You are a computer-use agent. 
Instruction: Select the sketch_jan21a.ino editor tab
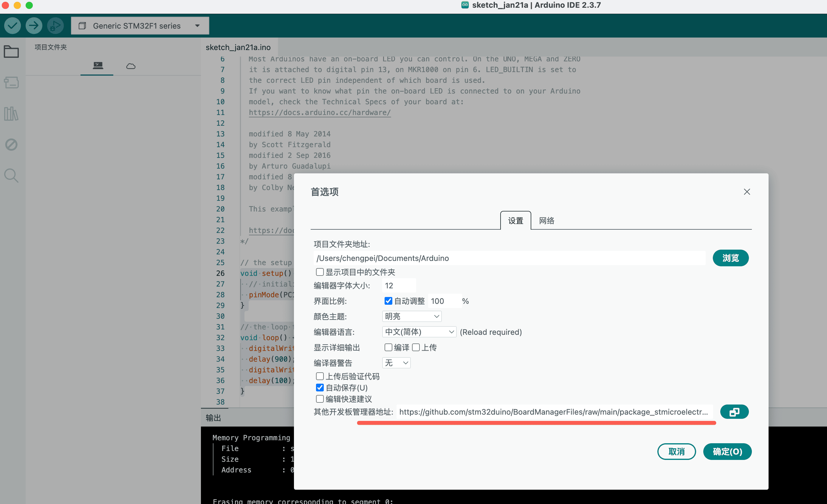(x=238, y=47)
